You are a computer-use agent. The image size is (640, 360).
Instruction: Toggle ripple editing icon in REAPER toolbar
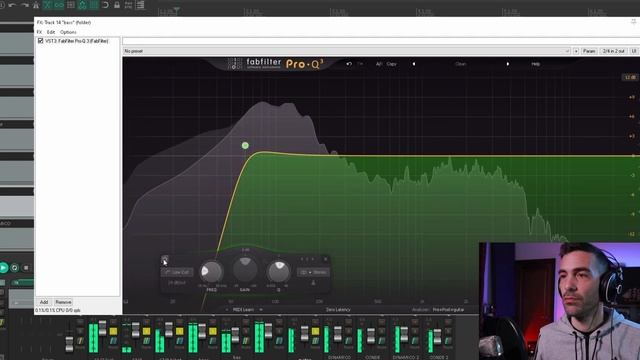tap(71, 5)
